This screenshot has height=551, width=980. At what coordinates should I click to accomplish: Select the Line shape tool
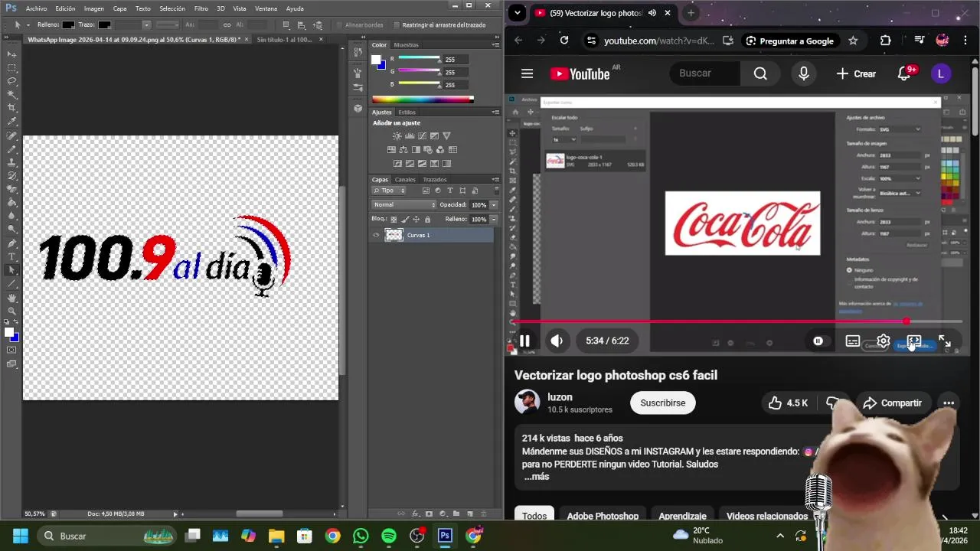point(11,284)
